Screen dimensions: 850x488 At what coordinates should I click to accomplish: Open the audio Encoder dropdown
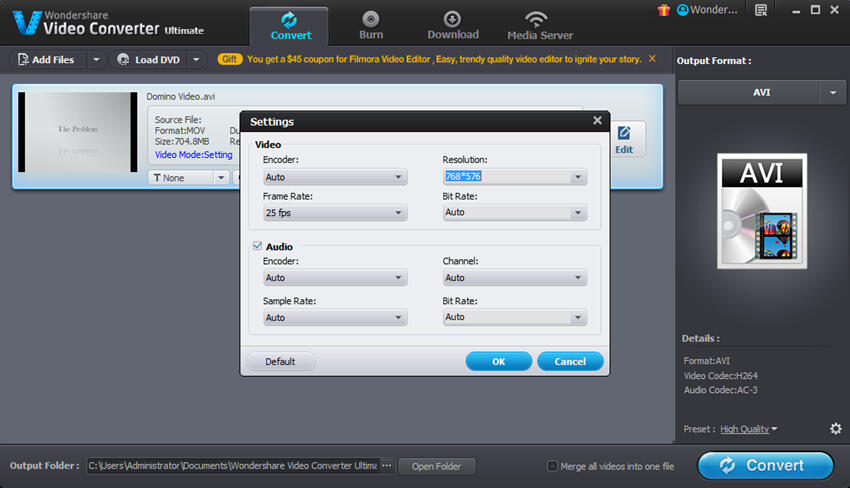pos(335,278)
